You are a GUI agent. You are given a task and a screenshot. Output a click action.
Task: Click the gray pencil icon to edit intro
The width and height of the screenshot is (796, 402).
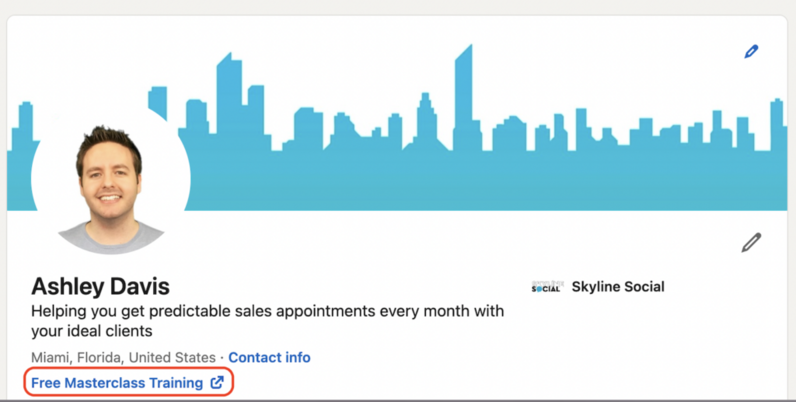tap(751, 242)
